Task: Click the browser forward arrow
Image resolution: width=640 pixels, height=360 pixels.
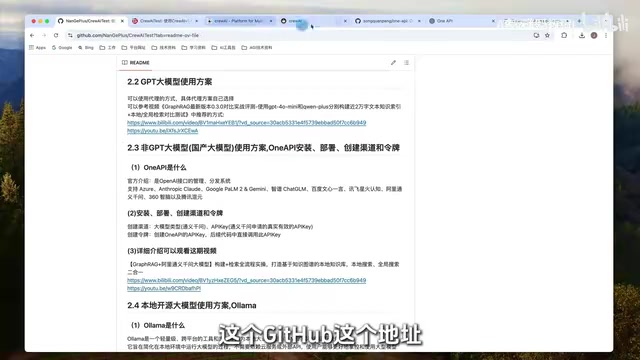Action: pyautogui.click(x=44, y=36)
